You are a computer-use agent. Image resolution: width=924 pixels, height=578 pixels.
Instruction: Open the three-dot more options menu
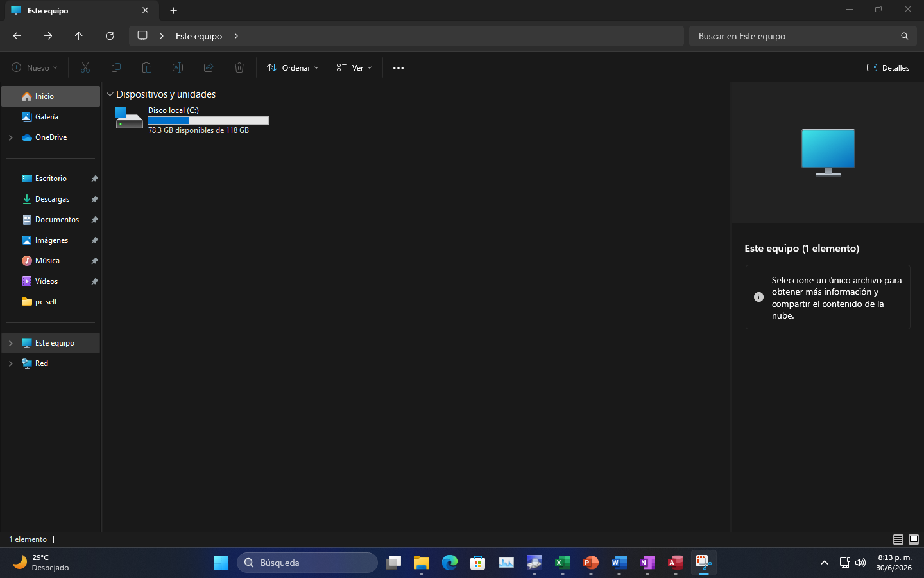[x=398, y=67]
